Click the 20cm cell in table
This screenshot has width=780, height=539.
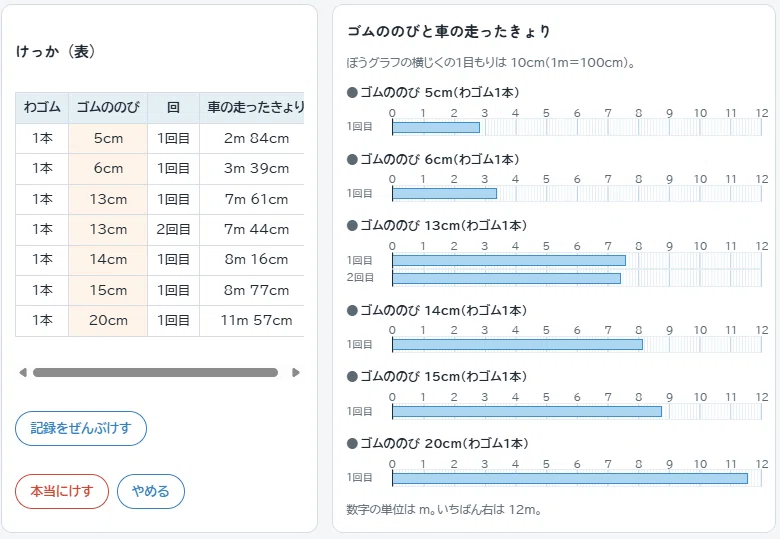coord(108,321)
